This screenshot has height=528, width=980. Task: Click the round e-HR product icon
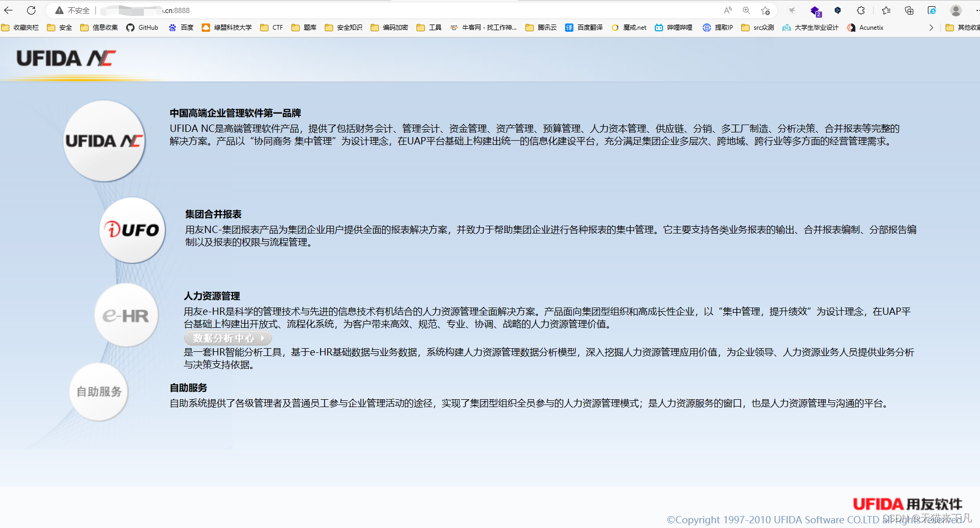click(x=126, y=315)
